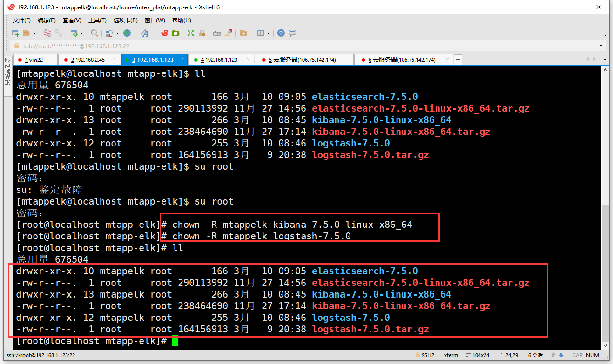Place cursor at the terminal prompt
The image size is (613, 364).
click(175, 341)
